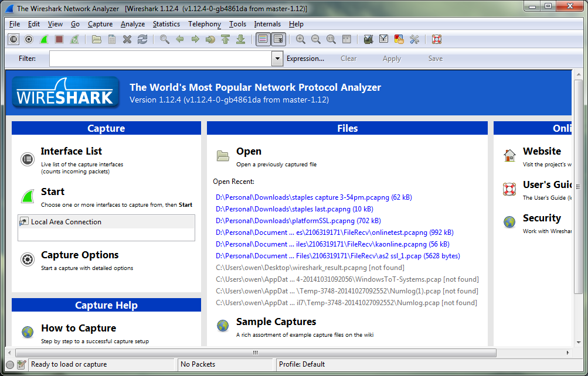Open a capture file using the folder toolbar icon
Viewport: 588px width, 376px height.
(97, 39)
